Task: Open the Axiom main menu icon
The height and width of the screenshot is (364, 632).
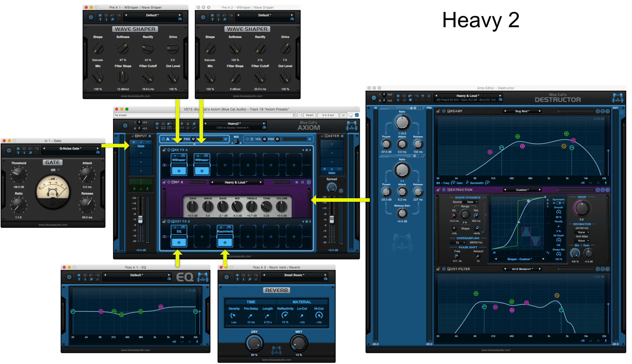Action: pos(157,124)
